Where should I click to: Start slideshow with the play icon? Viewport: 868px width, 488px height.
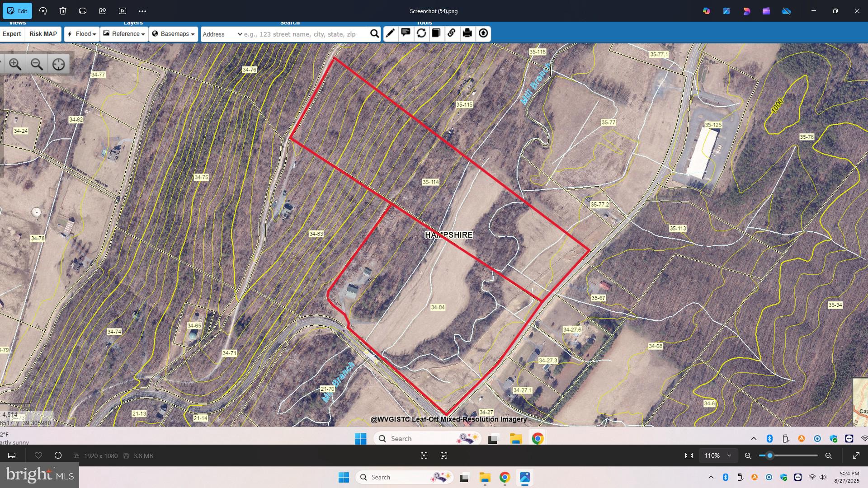[x=123, y=11]
